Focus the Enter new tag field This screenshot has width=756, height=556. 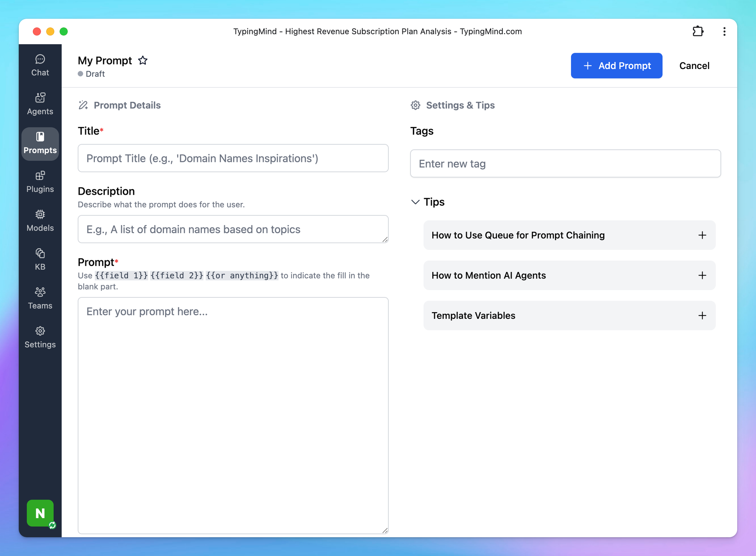coord(565,163)
